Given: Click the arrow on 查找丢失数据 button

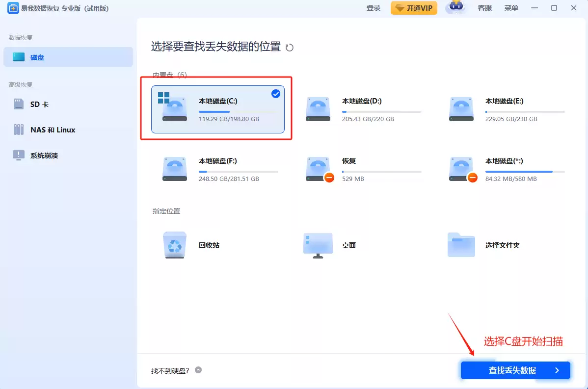Looking at the screenshot, I should tap(557, 370).
